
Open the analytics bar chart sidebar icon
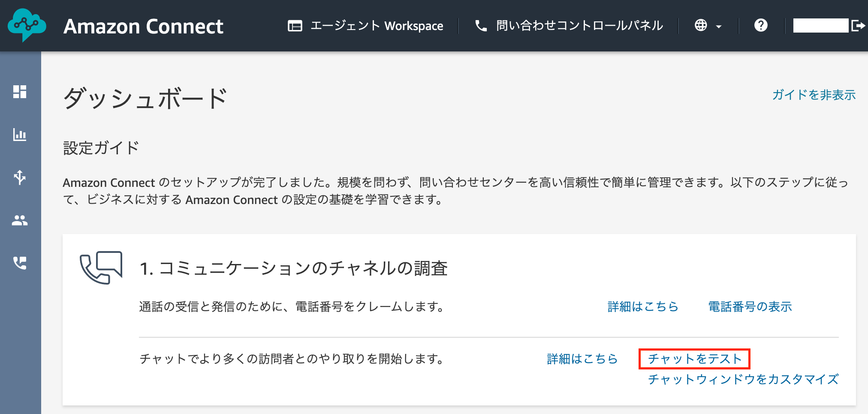[x=20, y=135]
